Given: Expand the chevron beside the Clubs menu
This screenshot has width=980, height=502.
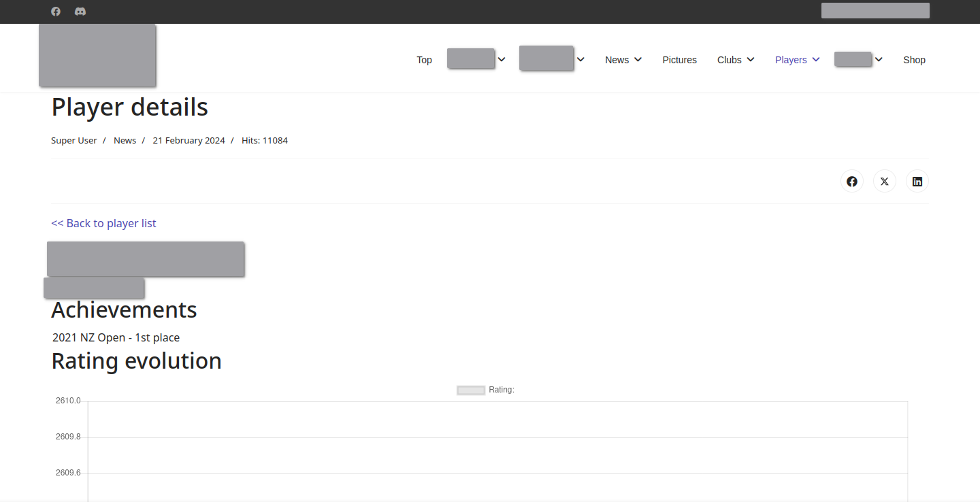Looking at the screenshot, I should pyautogui.click(x=751, y=60).
